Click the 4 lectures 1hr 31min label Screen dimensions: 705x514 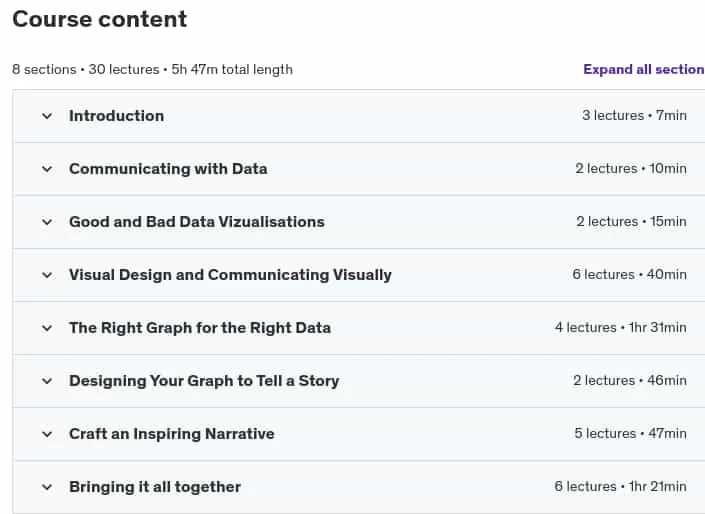[x=620, y=328]
